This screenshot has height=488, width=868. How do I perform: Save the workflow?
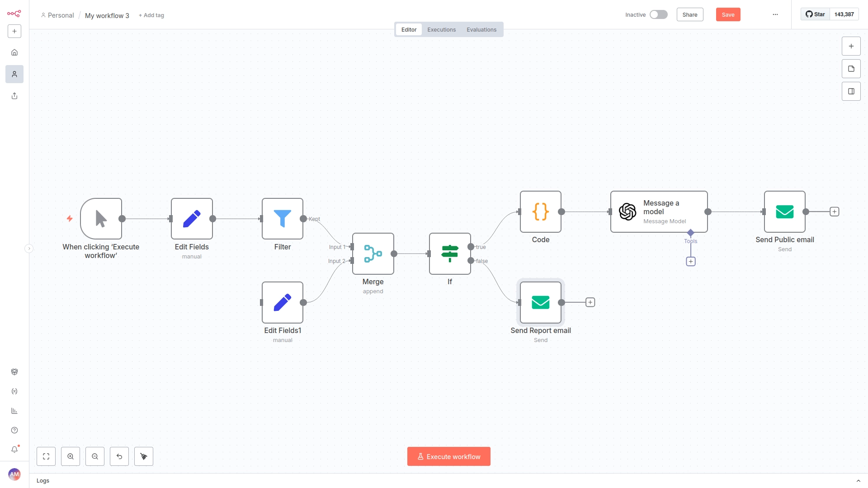click(728, 14)
